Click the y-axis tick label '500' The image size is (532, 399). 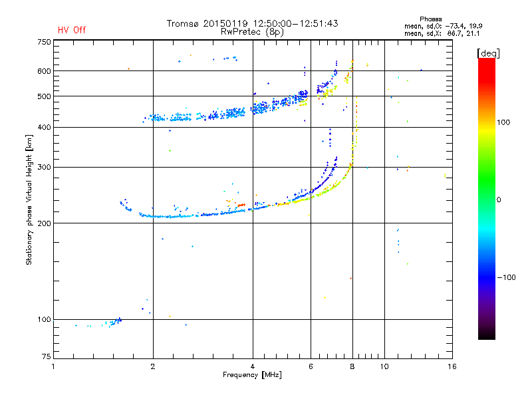[44, 96]
